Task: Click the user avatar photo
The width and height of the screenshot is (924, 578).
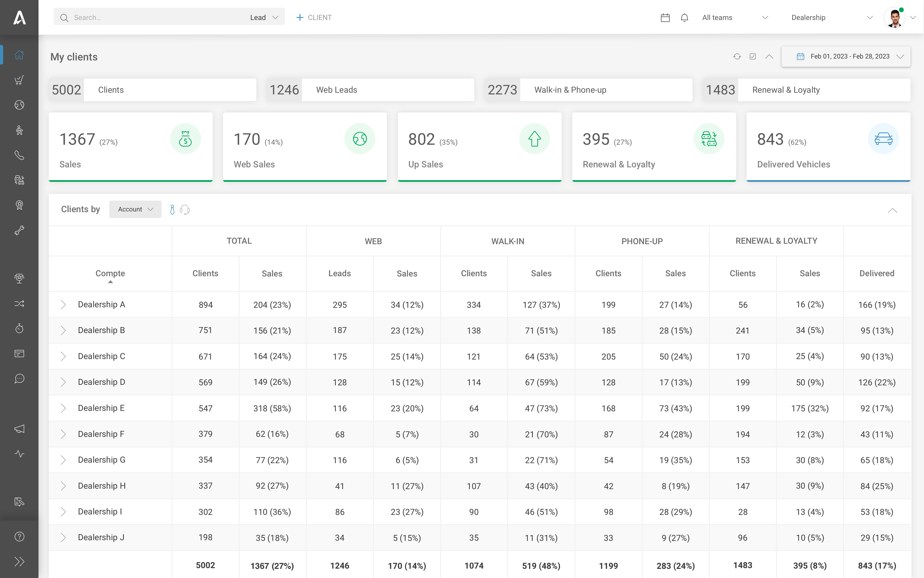Action: (x=895, y=18)
